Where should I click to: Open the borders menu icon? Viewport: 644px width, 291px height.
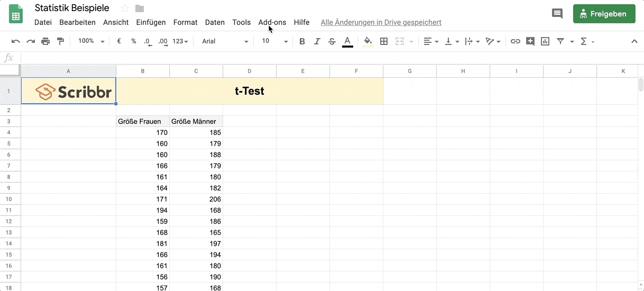point(384,41)
